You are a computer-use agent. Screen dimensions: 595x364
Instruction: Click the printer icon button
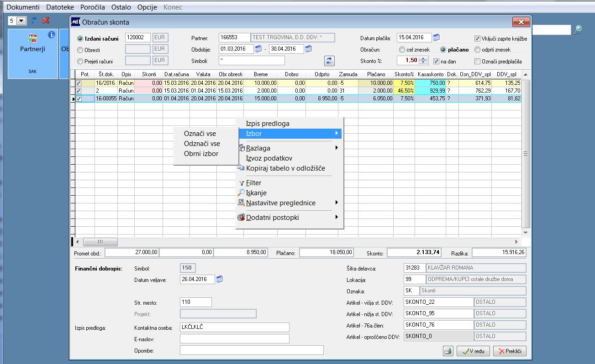448,351
